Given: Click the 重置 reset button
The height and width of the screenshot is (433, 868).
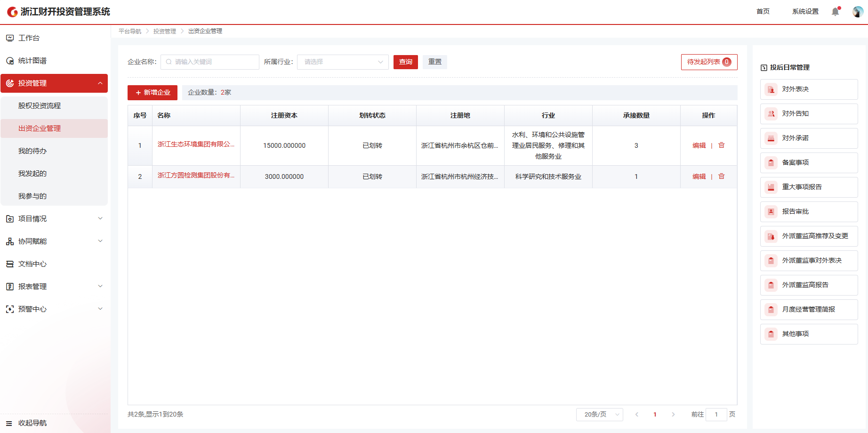Looking at the screenshot, I should pos(435,62).
